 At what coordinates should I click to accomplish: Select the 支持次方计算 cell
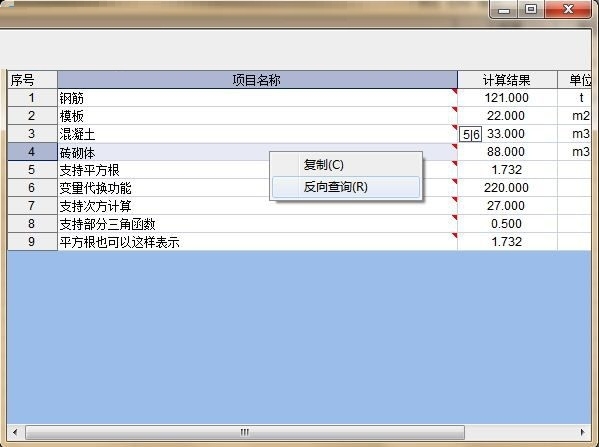coord(257,206)
